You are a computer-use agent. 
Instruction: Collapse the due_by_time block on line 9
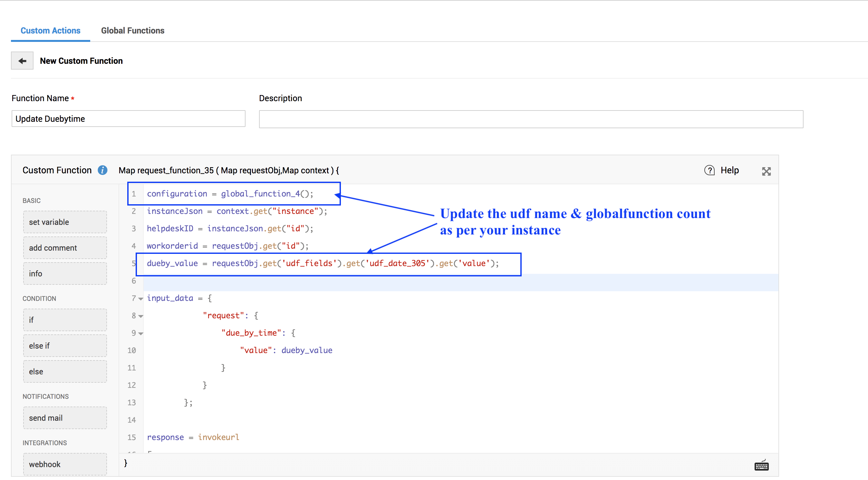point(141,334)
